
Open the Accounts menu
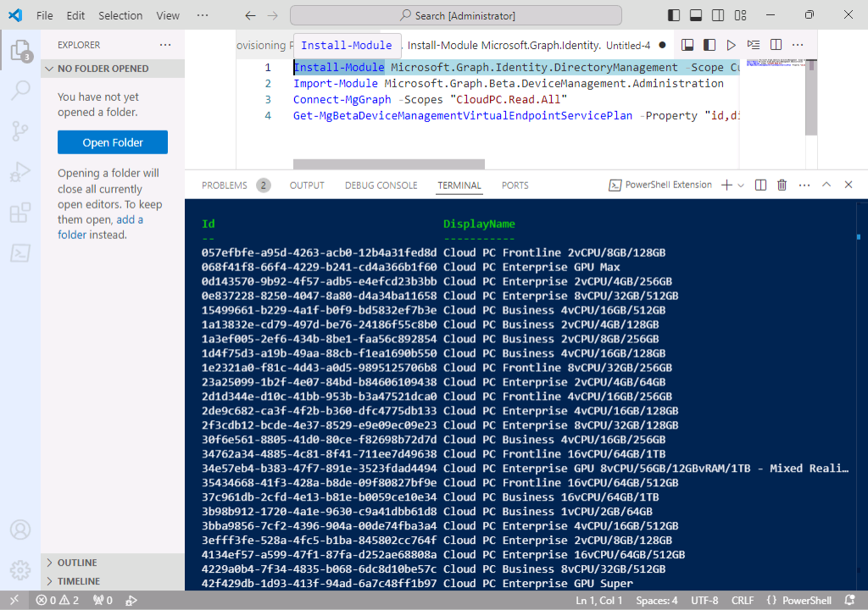(x=20, y=530)
